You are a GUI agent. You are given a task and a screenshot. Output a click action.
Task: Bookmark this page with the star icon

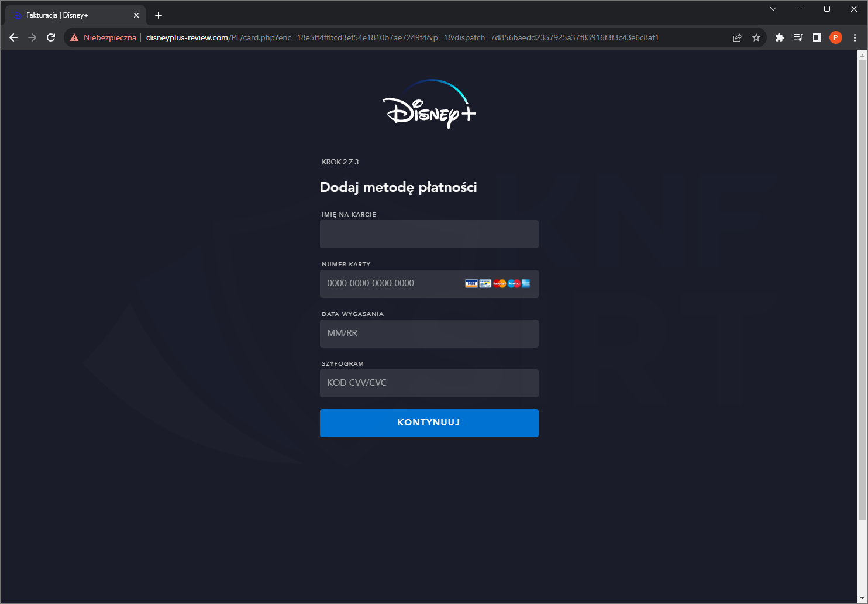pos(756,37)
